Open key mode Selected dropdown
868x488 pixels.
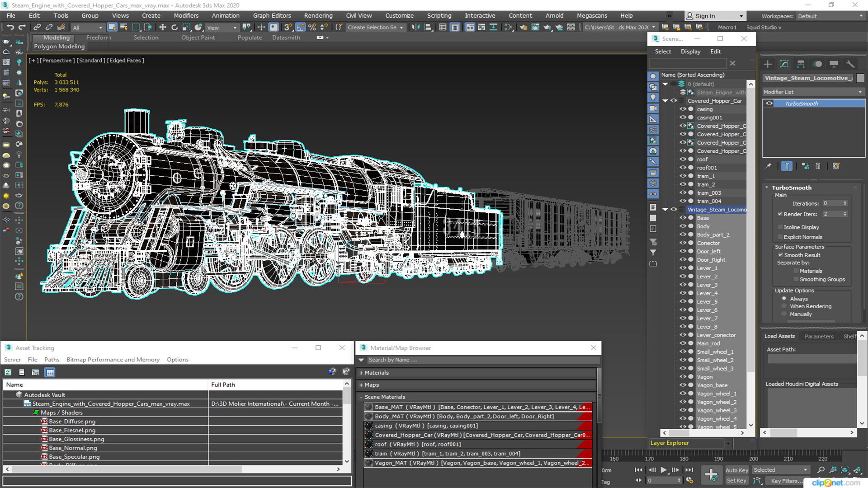tap(780, 470)
